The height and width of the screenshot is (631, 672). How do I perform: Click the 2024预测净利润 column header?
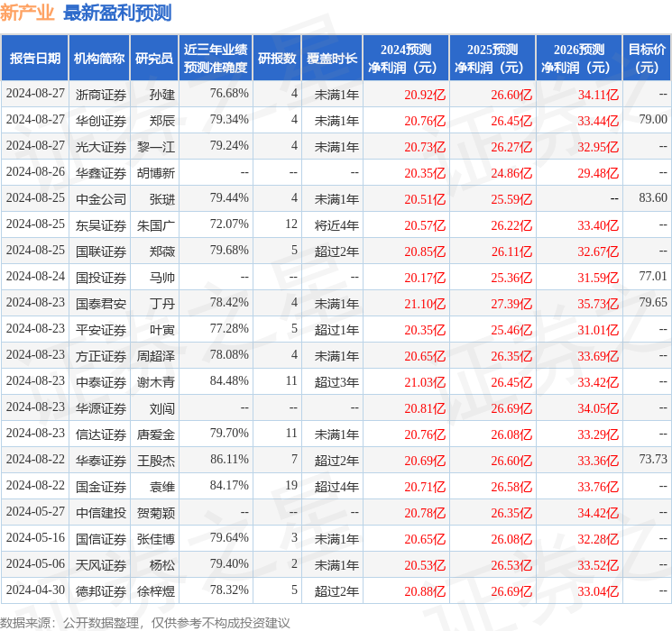click(x=406, y=58)
